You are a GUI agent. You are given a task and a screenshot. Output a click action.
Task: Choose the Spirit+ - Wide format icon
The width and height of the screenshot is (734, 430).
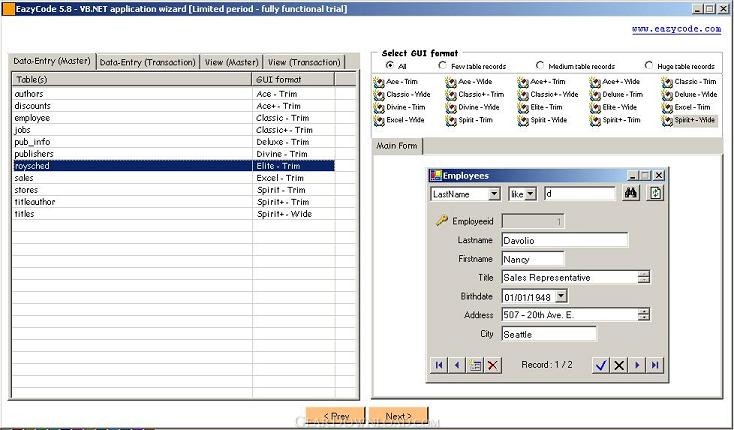click(667, 121)
